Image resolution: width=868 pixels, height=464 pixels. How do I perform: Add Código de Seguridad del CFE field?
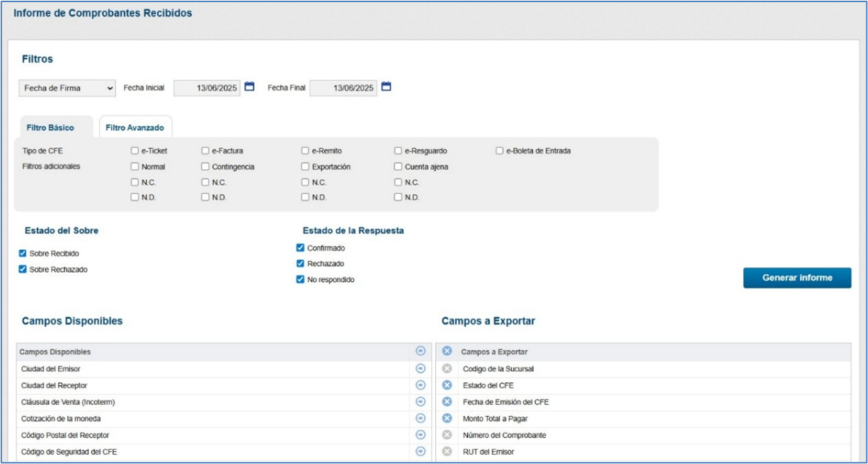point(421,451)
